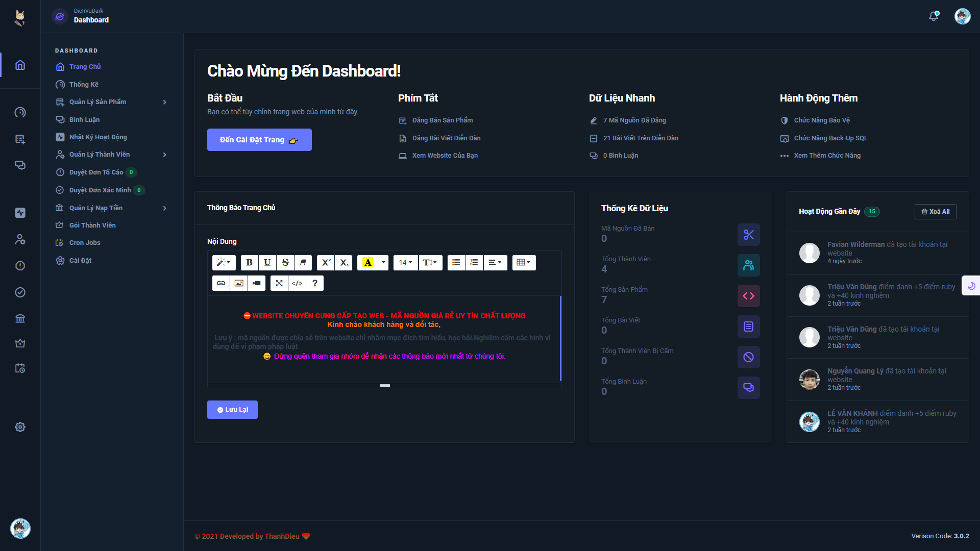Toggle dark mode moon icon
The width and height of the screenshot is (980, 551).
[x=971, y=286]
